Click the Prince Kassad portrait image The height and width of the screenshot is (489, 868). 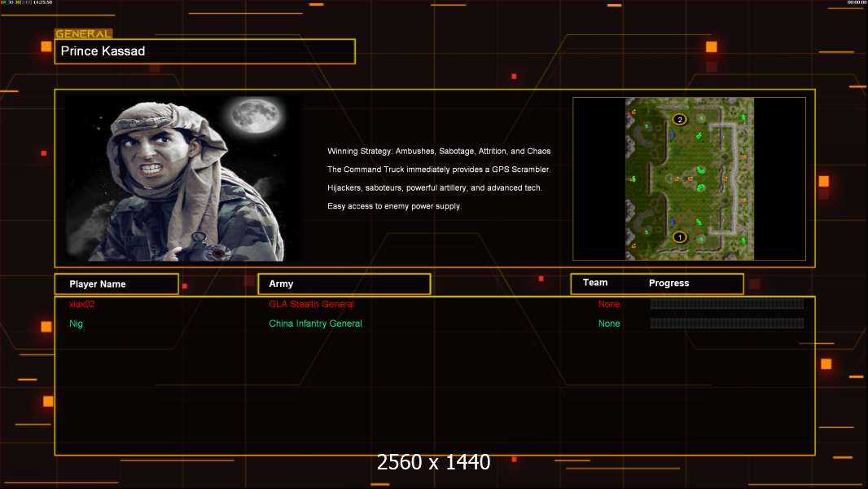point(183,178)
